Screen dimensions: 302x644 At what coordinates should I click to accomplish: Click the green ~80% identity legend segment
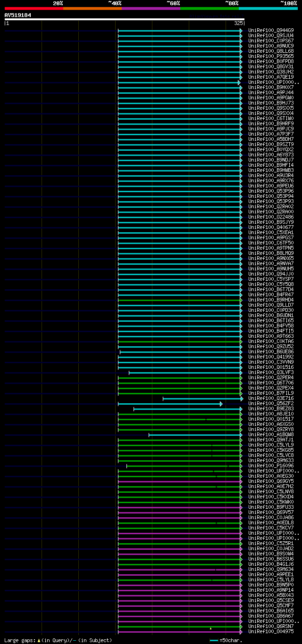point(210,8)
